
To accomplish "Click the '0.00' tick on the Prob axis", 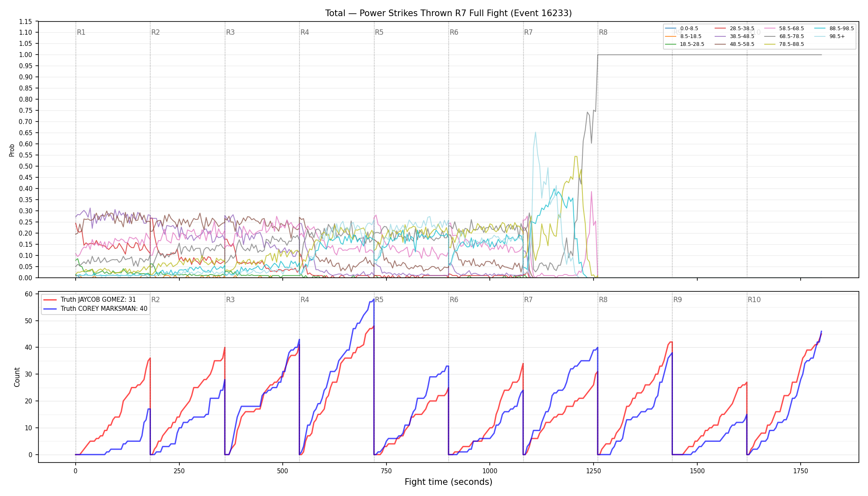I will [26, 278].
